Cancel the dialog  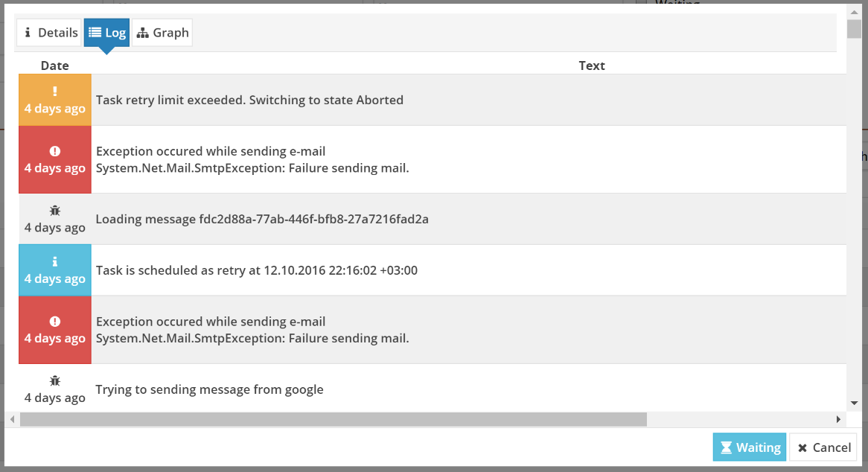click(x=823, y=447)
